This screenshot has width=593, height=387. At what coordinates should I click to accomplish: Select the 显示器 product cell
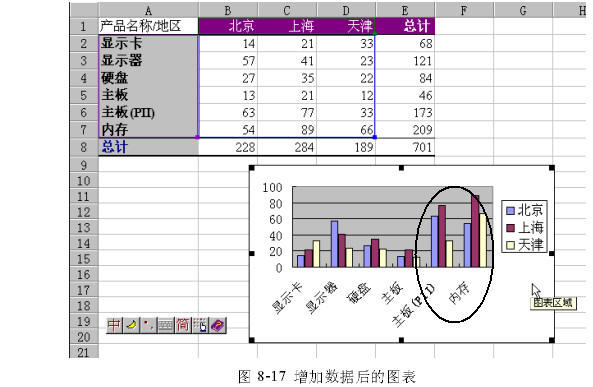pyautogui.click(x=148, y=61)
